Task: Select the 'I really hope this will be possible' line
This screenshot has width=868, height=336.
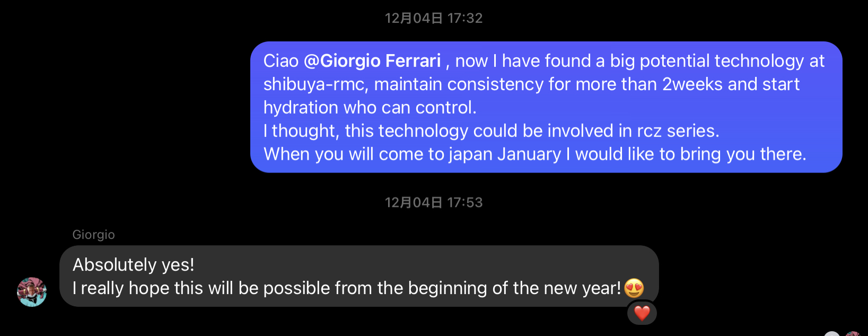Action: [347, 288]
